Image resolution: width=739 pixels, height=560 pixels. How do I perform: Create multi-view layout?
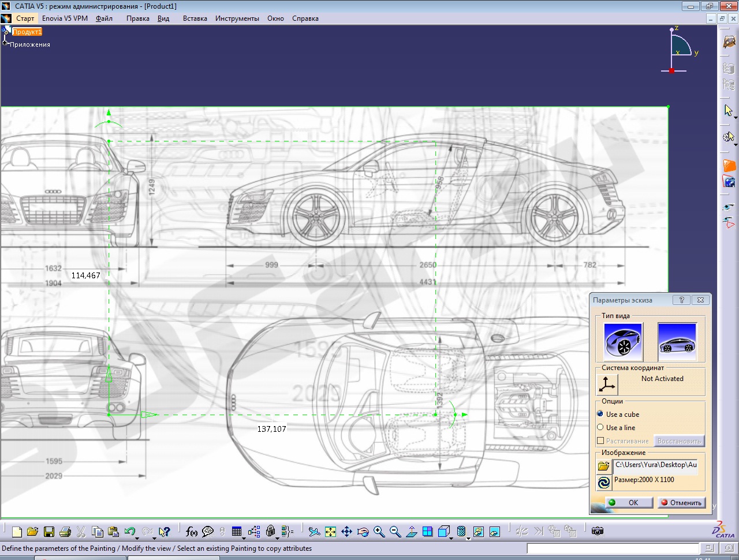point(427,532)
